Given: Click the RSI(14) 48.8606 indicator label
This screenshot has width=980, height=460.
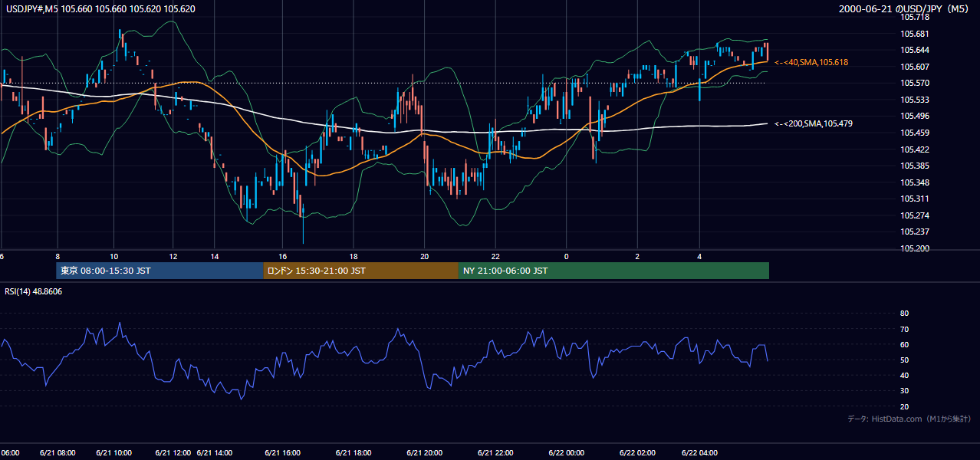Looking at the screenshot, I should pyautogui.click(x=34, y=292).
